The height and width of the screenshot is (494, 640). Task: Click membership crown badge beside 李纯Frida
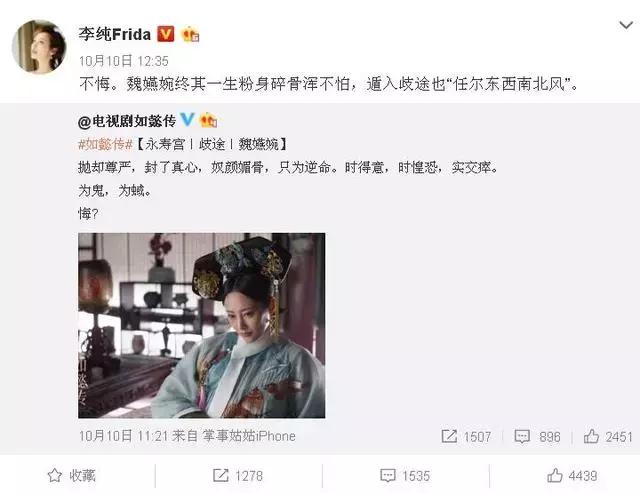190,34
